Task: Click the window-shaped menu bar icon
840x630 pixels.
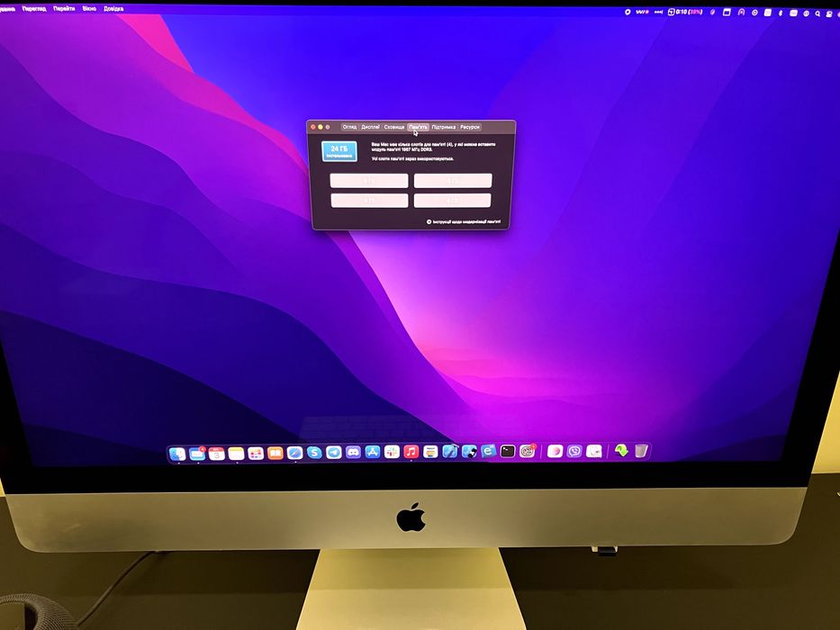Action: pos(727,12)
